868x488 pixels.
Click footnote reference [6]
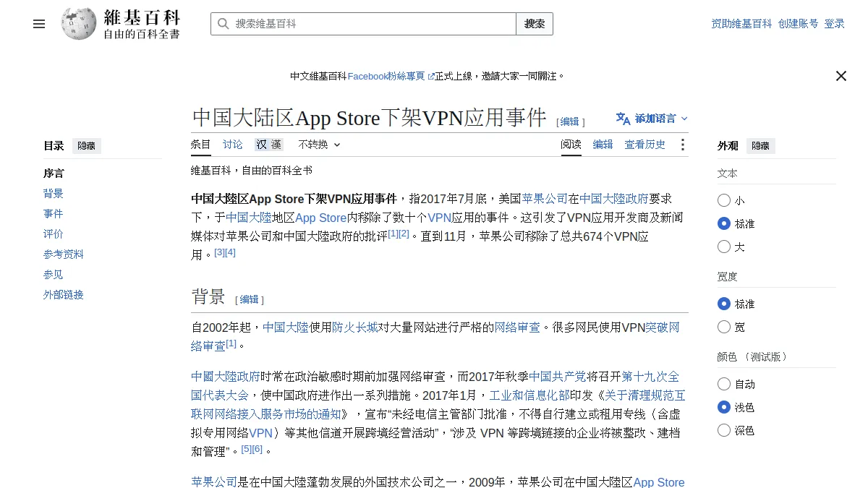(x=257, y=449)
